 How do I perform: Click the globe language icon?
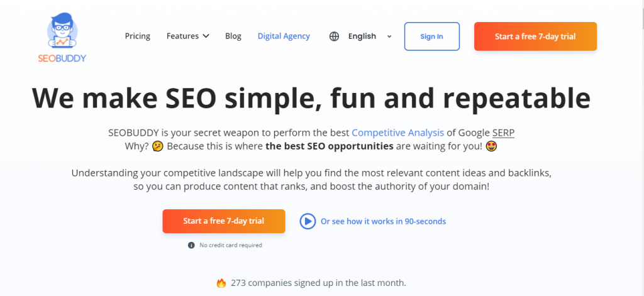[x=335, y=36]
